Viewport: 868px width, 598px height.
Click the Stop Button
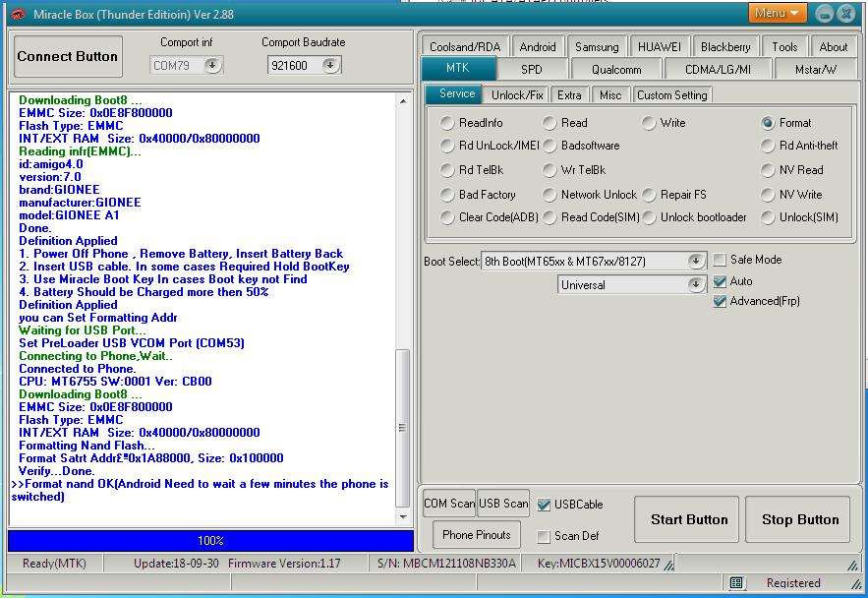pyautogui.click(x=797, y=519)
